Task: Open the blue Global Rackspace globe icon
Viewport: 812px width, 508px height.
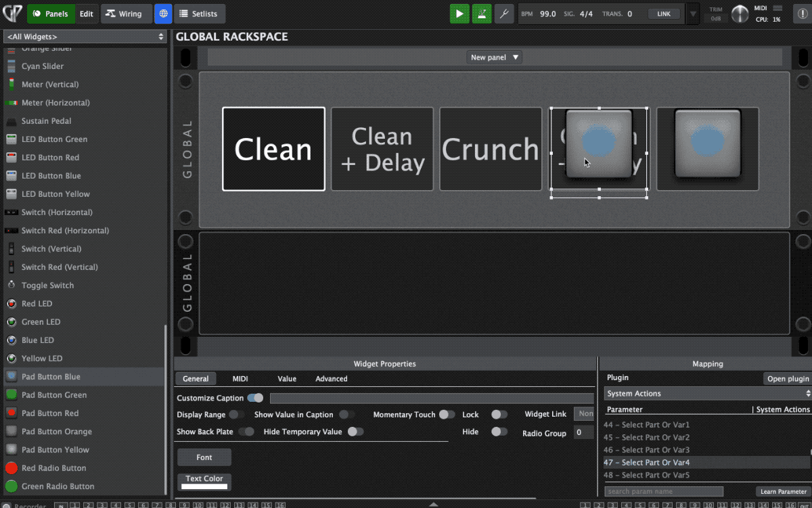Action: (163, 14)
